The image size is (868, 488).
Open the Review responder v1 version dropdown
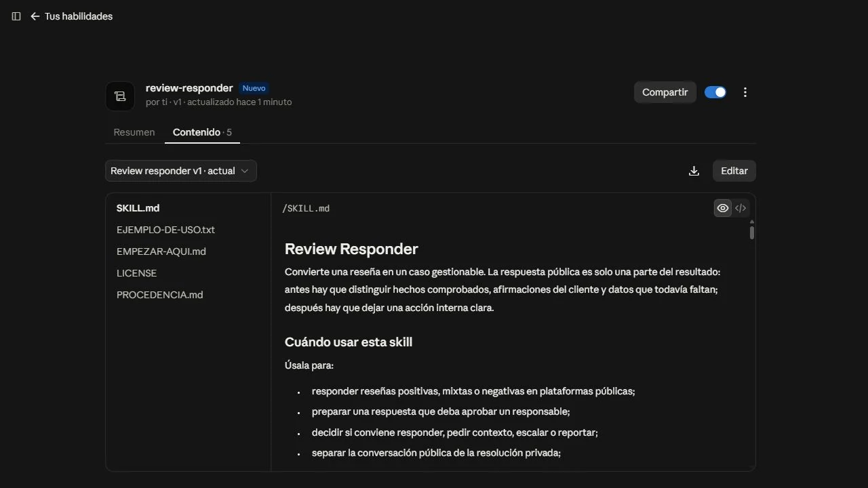click(181, 171)
